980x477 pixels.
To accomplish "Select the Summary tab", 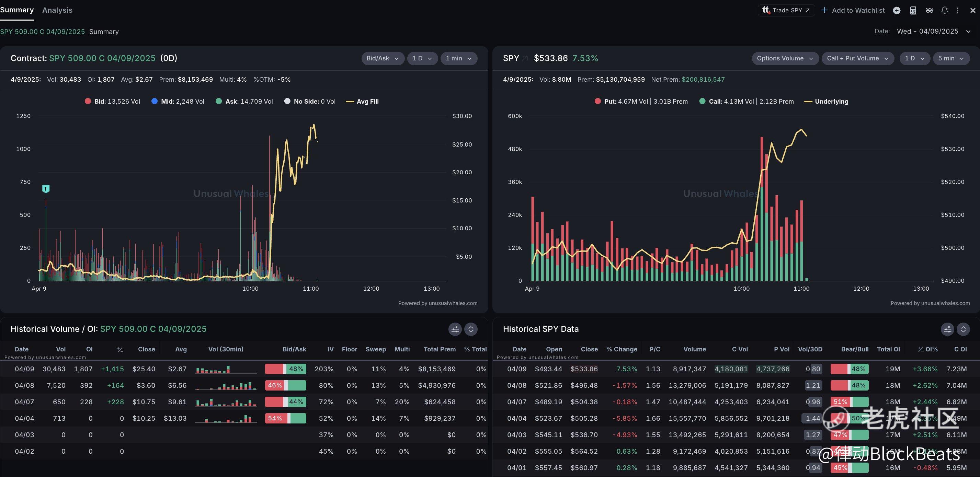I will (17, 10).
